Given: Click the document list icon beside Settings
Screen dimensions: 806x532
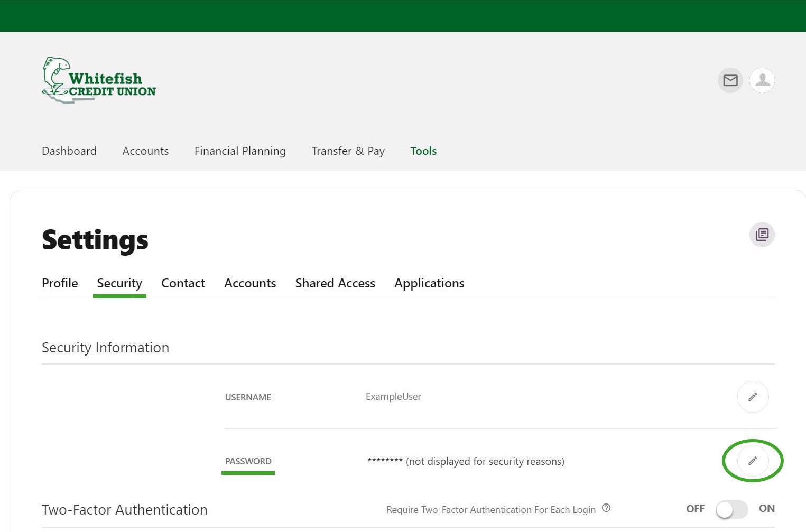Looking at the screenshot, I should 762,234.
